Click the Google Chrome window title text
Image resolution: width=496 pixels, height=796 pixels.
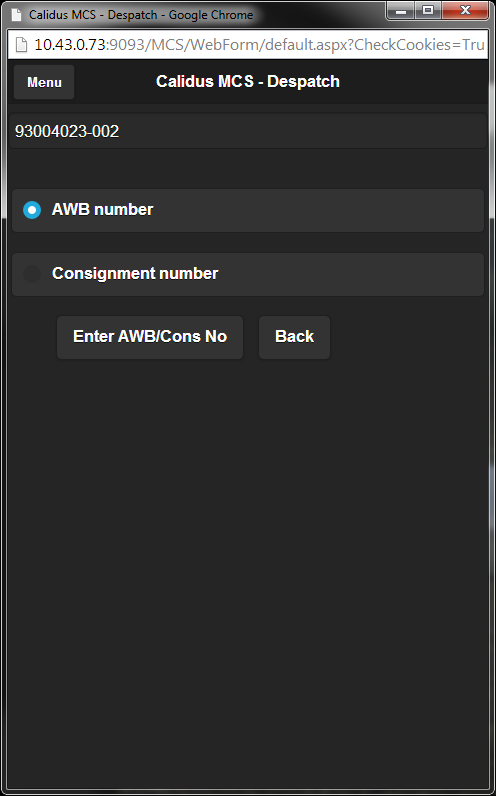[x=141, y=15]
